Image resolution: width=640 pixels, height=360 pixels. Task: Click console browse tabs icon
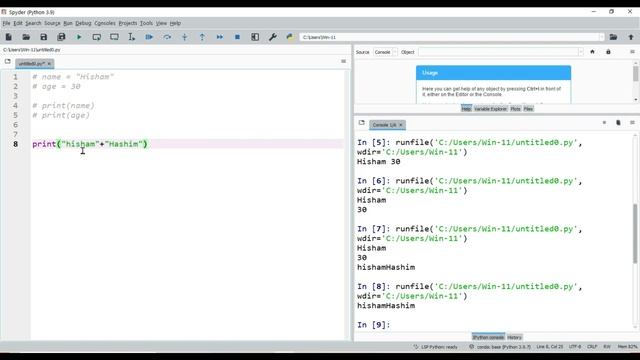[362, 123]
